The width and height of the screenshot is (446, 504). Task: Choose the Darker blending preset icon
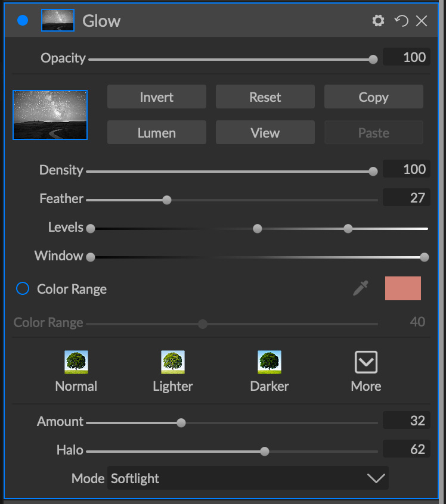(270, 362)
